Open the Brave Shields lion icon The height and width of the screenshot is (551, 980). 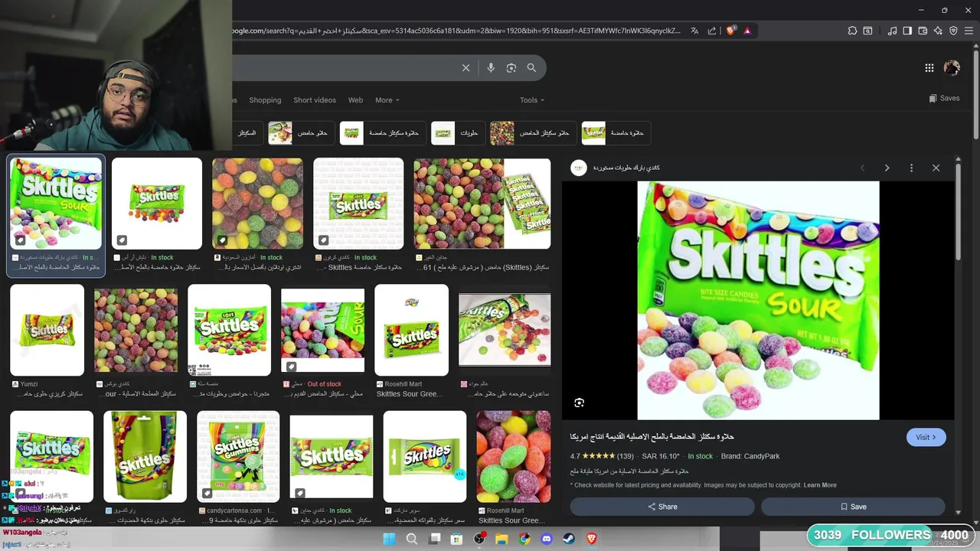[730, 31]
